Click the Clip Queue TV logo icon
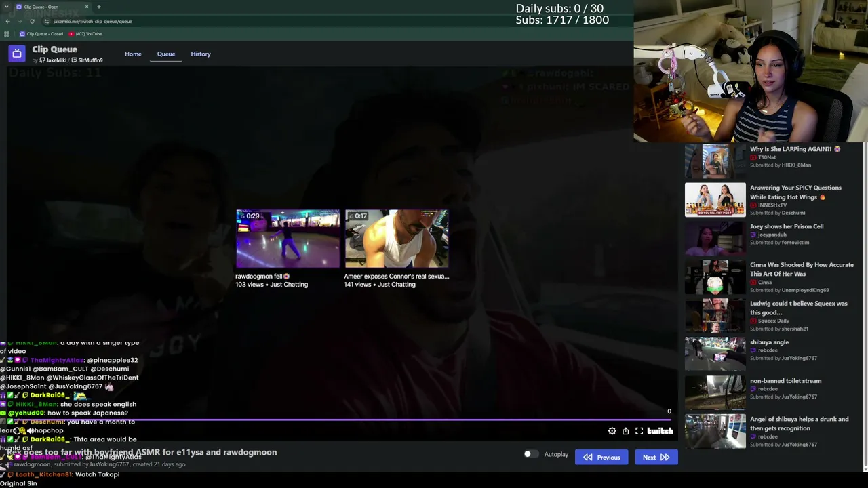 (17, 54)
